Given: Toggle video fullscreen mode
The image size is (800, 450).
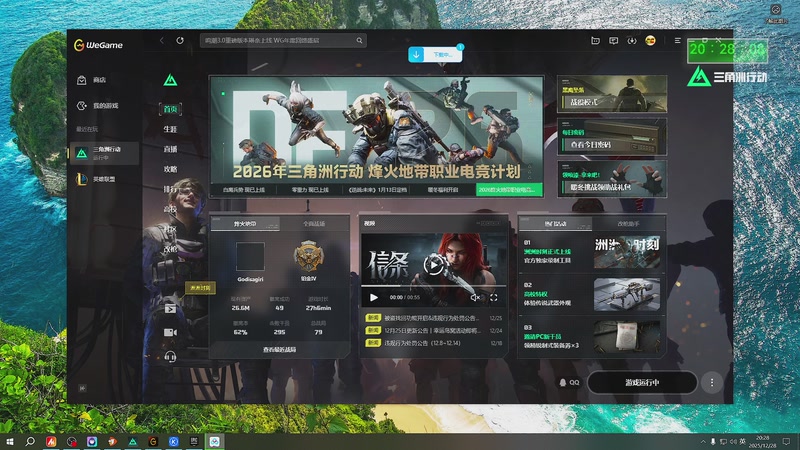Looking at the screenshot, I should click(493, 297).
